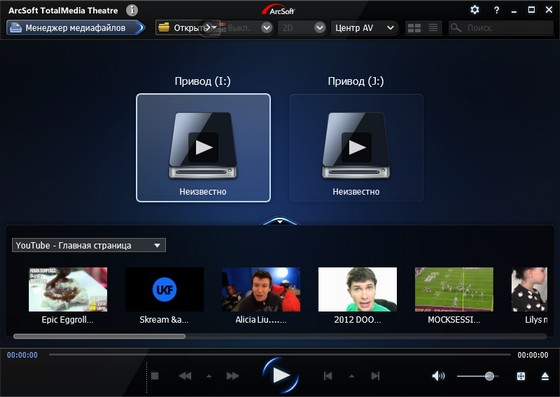Click the Поиск search field
560x397 pixels.
click(x=501, y=28)
